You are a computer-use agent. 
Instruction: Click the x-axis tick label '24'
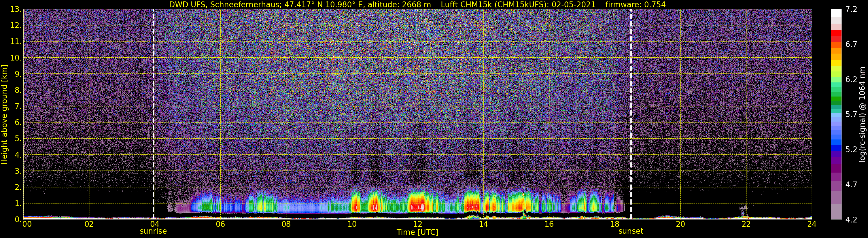coord(812,224)
